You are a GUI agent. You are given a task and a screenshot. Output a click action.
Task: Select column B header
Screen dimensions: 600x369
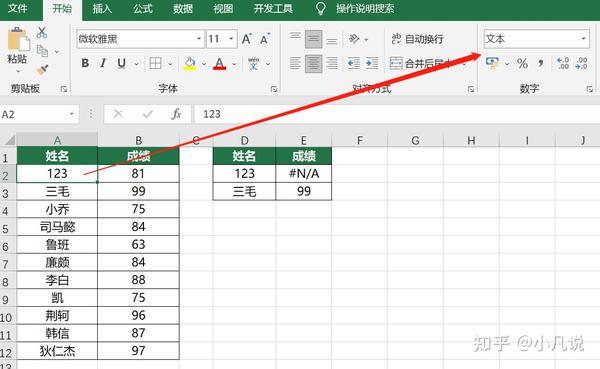139,140
